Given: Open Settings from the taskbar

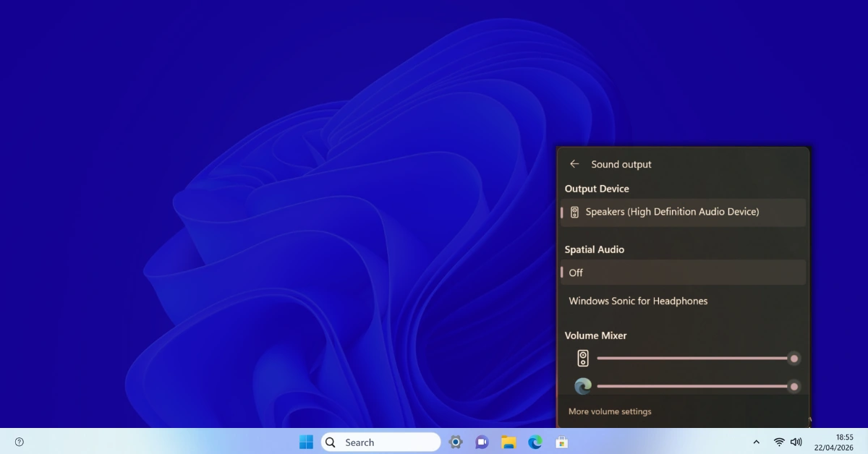Looking at the screenshot, I should coord(456,442).
